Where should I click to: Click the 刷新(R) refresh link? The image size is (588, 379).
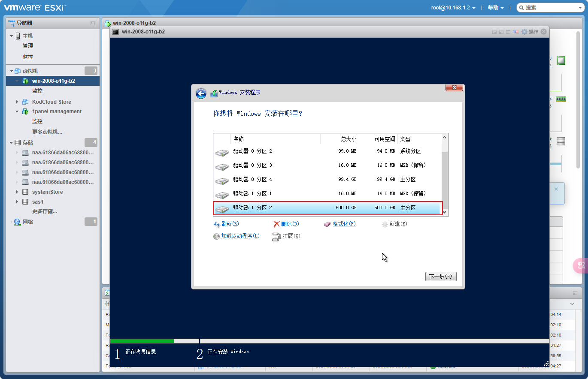[226, 224]
